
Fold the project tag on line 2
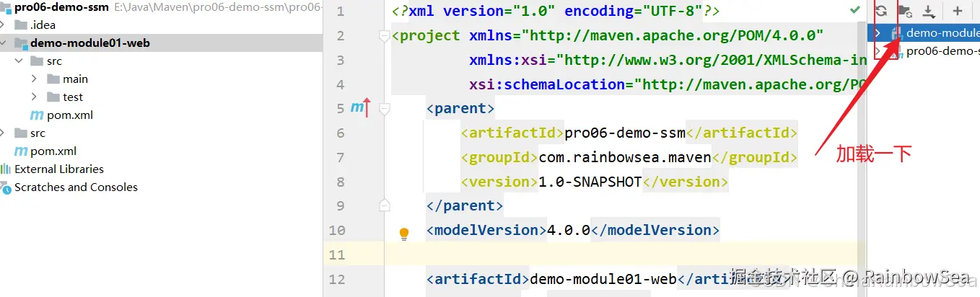[385, 36]
